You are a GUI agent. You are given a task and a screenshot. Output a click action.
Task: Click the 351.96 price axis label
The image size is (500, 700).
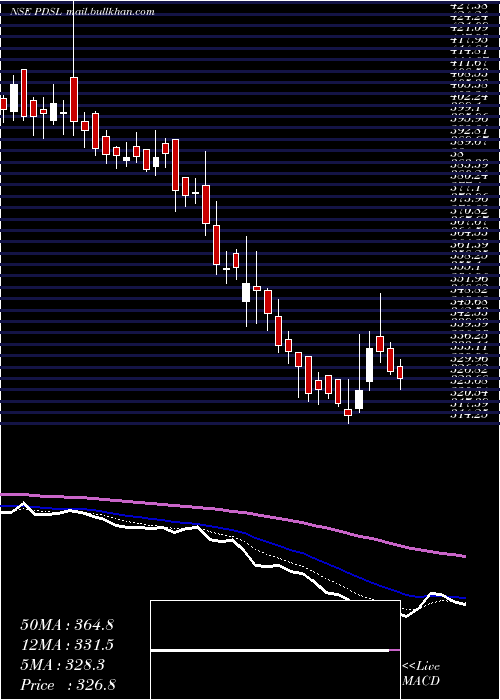pyautogui.click(x=469, y=280)
